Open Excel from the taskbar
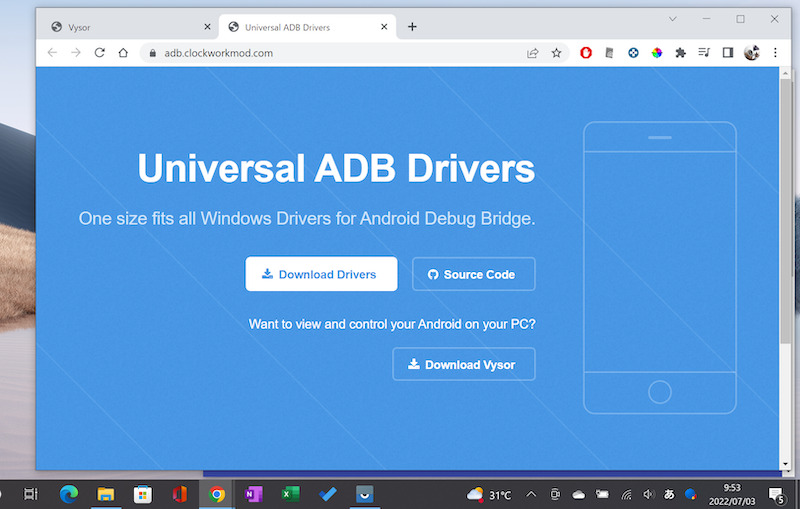Screen dimensions: 800x509 click(x=291, y=494)
